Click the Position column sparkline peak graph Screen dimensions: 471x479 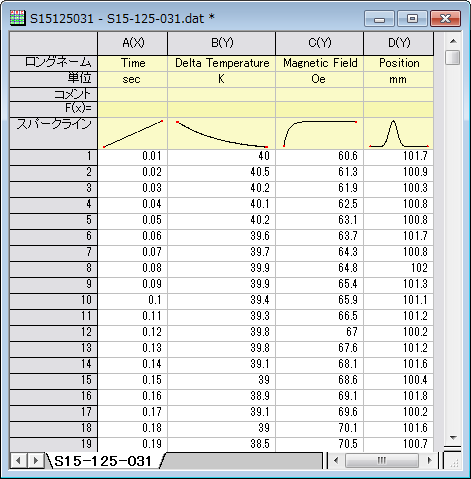(399, 133)
